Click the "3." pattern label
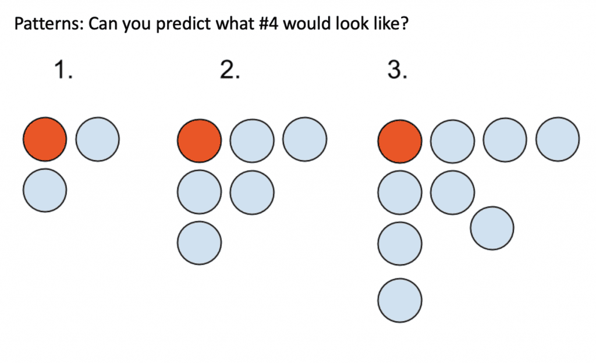596x364 pixels. point(397,70)
